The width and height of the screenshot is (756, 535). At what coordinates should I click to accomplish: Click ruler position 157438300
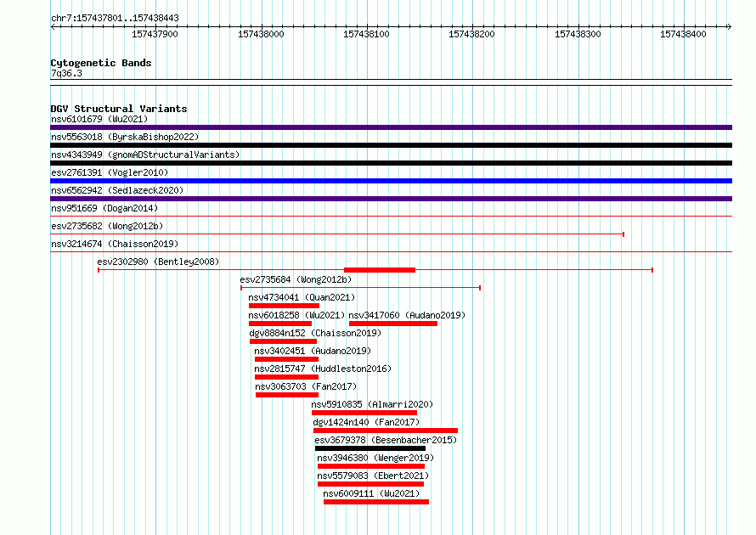click(578, 34)
